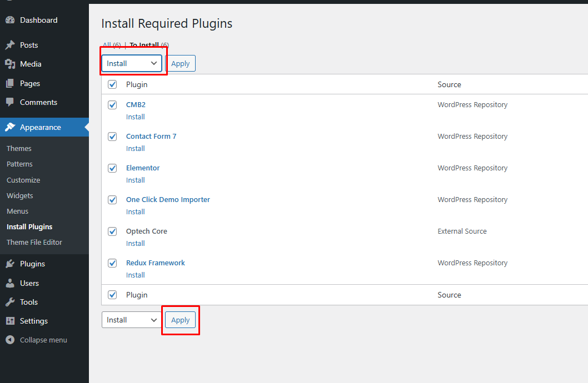Click the Plugins plug icon
Viewport: 588px width, 383px height.
10,264
